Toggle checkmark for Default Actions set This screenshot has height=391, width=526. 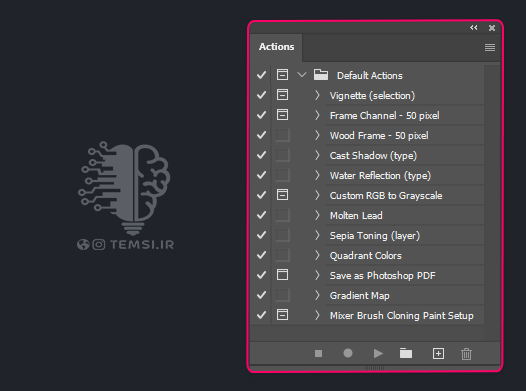click(261, 75)
